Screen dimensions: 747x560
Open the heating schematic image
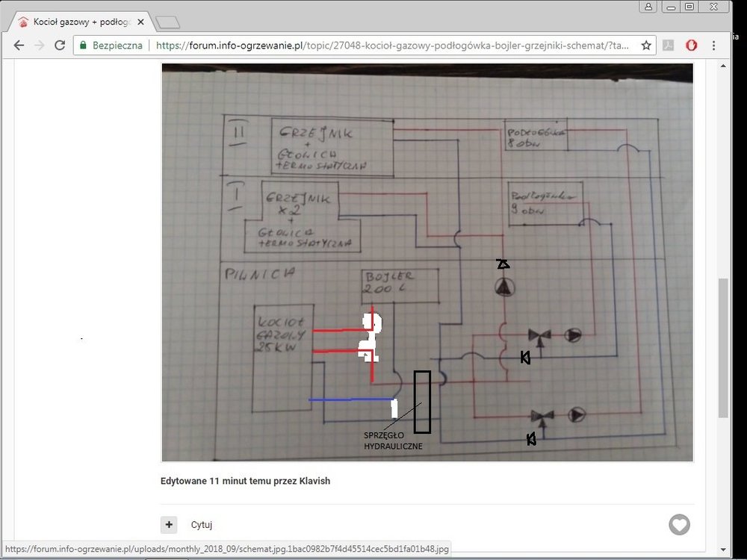tap(427, 262)
